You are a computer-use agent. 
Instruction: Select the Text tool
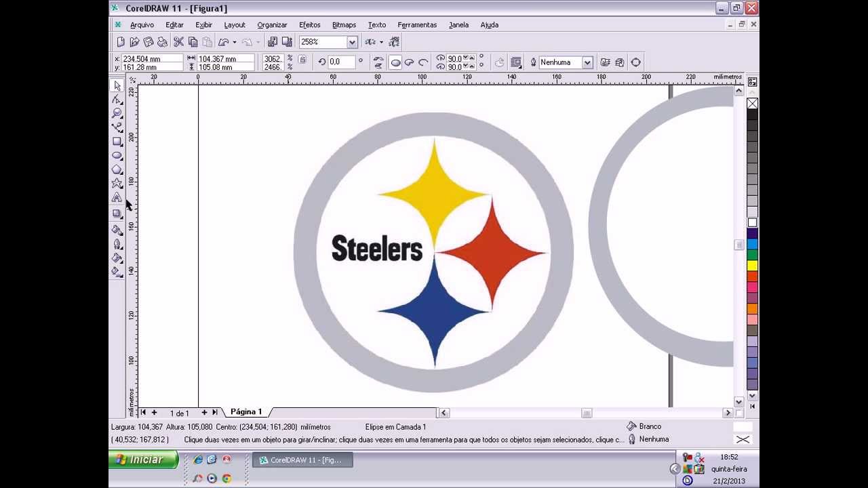click(x=117, y=198)
